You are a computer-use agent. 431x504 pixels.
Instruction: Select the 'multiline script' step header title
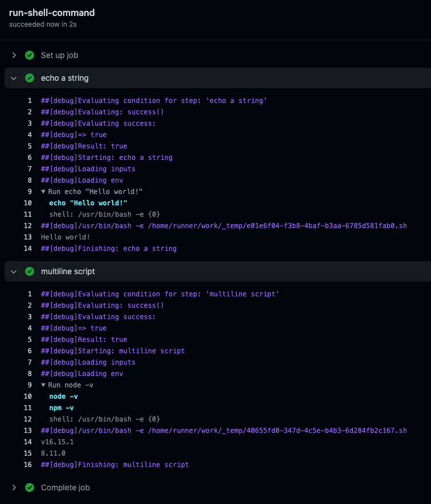click(68, 271)
